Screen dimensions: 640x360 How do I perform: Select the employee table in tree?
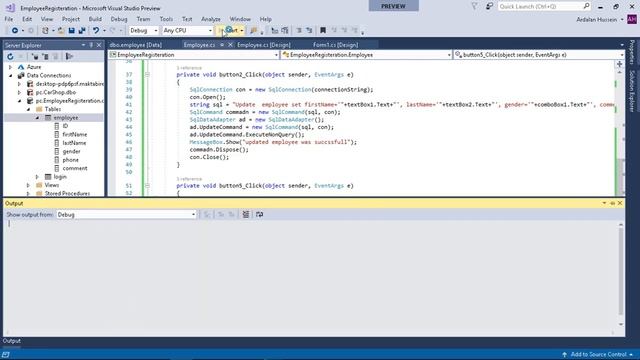coord(66,118)
